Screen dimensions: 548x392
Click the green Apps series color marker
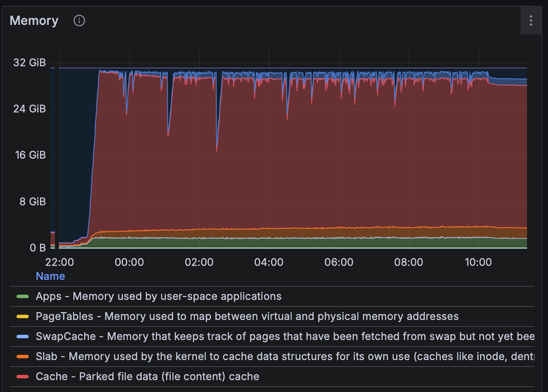[22, 296]
